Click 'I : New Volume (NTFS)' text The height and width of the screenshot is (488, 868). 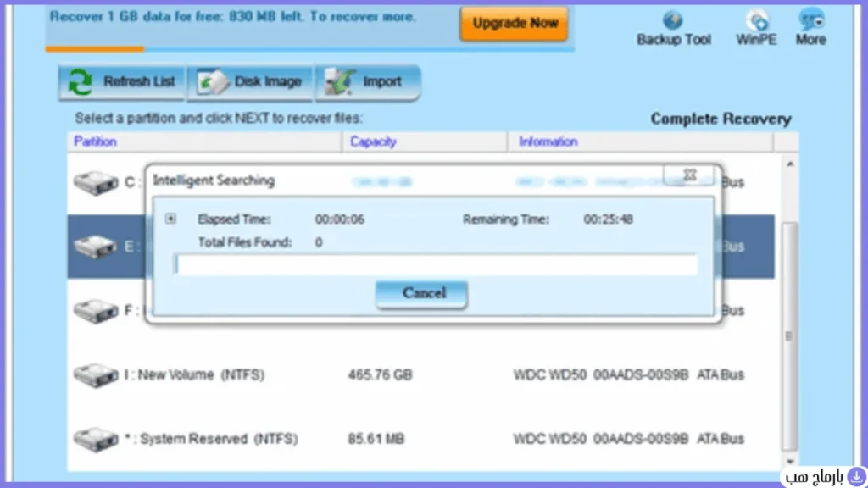(x=194, y=375)
